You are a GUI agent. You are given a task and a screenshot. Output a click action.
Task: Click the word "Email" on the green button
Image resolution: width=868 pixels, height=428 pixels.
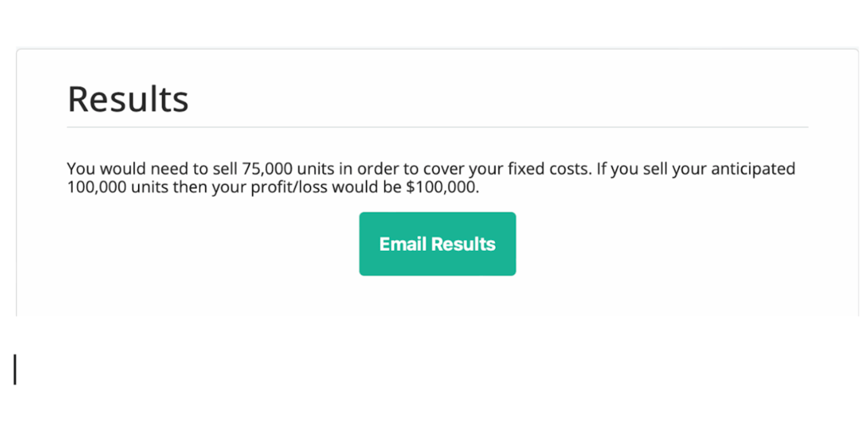click(x=403, y=244)
